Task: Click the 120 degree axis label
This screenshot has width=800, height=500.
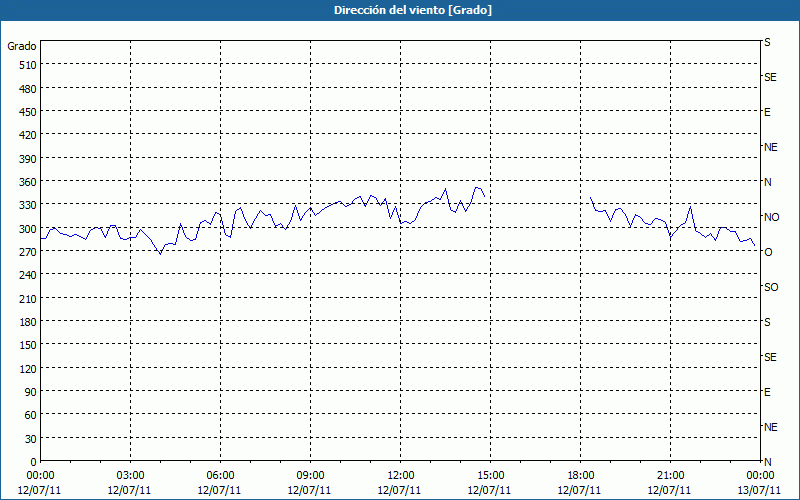Action: [x=28, y=369]
